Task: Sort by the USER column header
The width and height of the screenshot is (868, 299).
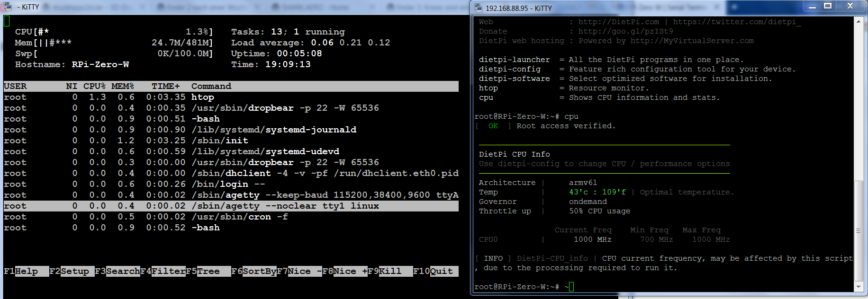Action: 15,86
